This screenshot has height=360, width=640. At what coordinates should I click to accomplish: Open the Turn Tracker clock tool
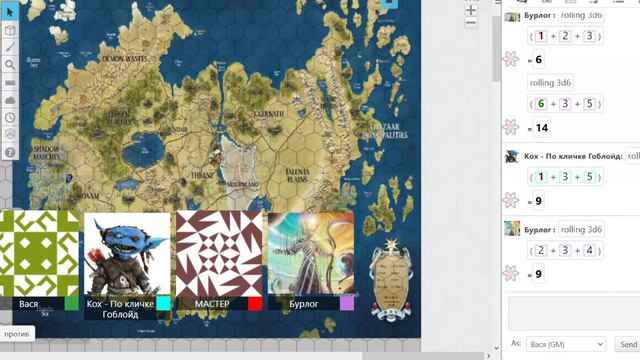(10, 117)
